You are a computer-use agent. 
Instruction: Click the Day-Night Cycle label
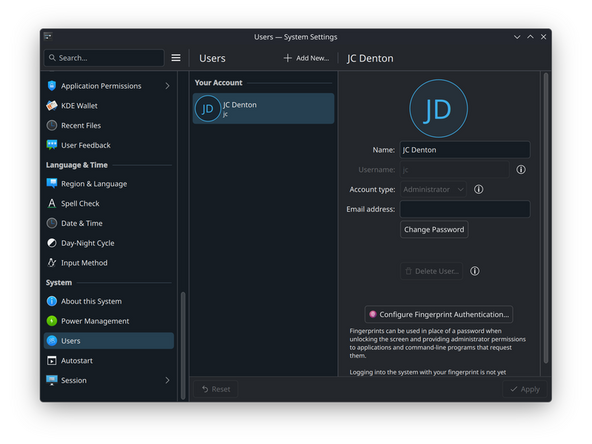(x=88, y=243)
